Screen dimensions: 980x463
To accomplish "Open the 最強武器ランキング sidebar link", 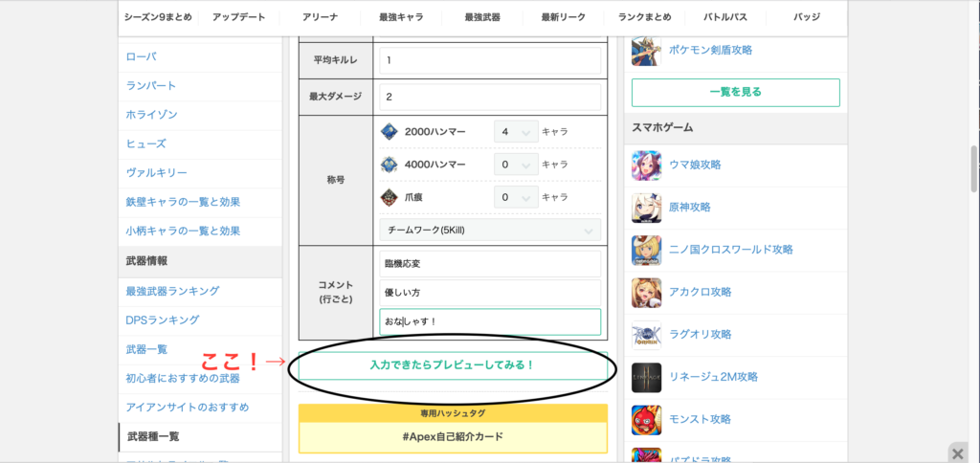I will 172,291.
